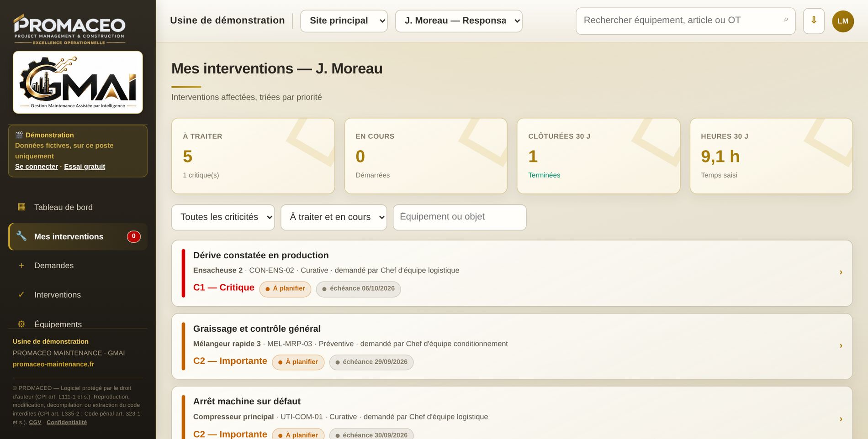Focus the Rechercher équipement search field
868x439 pixels.
(x=685, y=21)
